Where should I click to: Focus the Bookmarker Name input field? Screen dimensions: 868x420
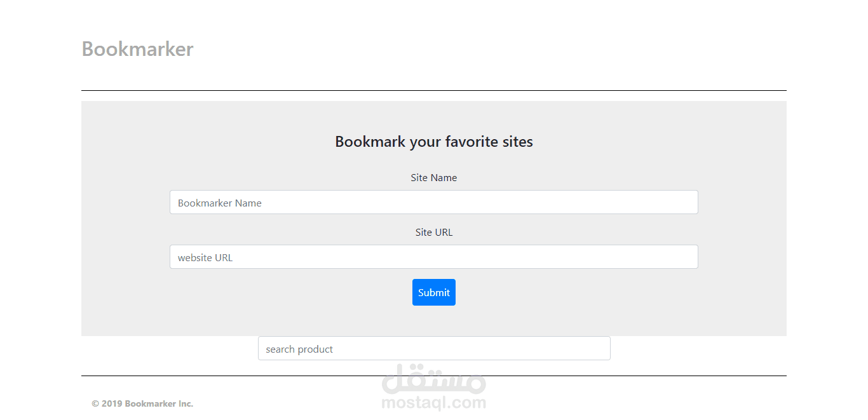[433, 203]
